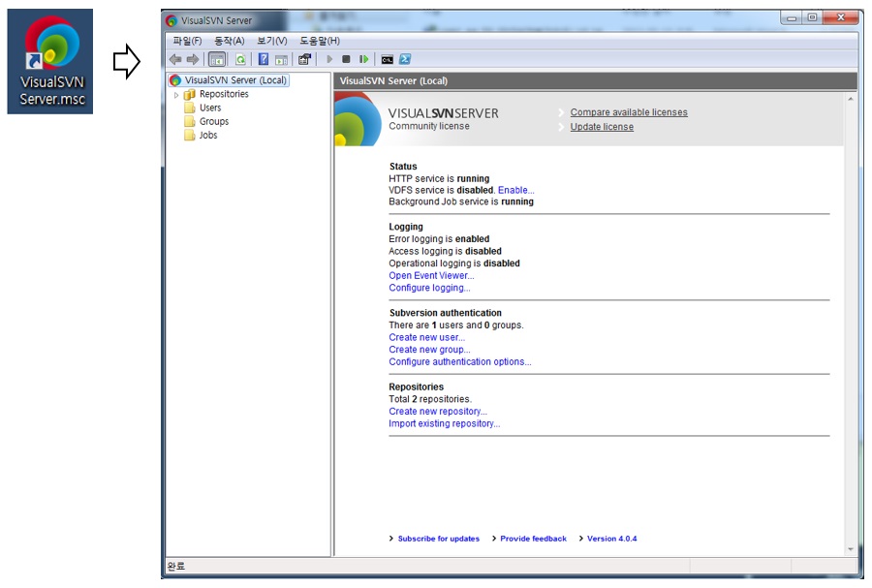Maximize the VisualSVN Server window

(x=812, y=18)
